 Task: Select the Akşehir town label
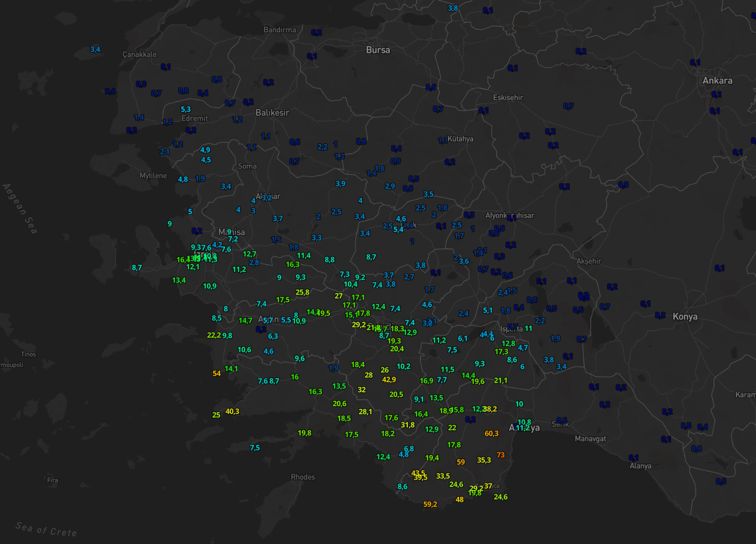click(589, 261)
